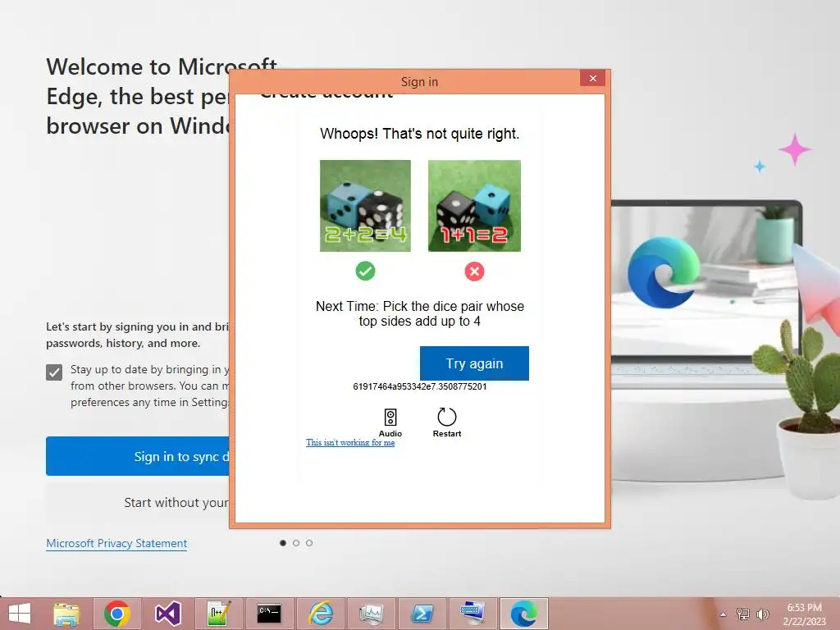Open the resource monitor taskbar icon

pyautogui.click(x=372, y=614)
